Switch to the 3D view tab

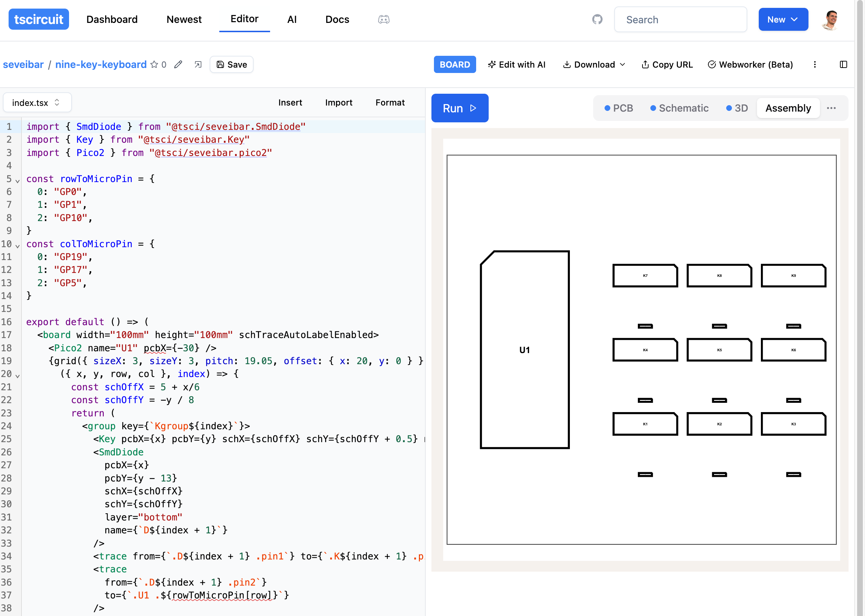[737, 108]
